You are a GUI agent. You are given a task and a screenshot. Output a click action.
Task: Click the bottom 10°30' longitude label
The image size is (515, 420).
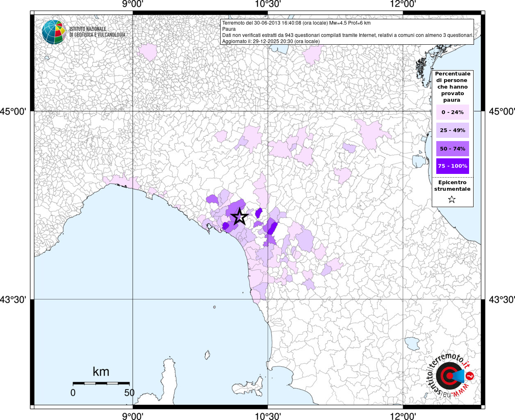[x=268, y=416]
